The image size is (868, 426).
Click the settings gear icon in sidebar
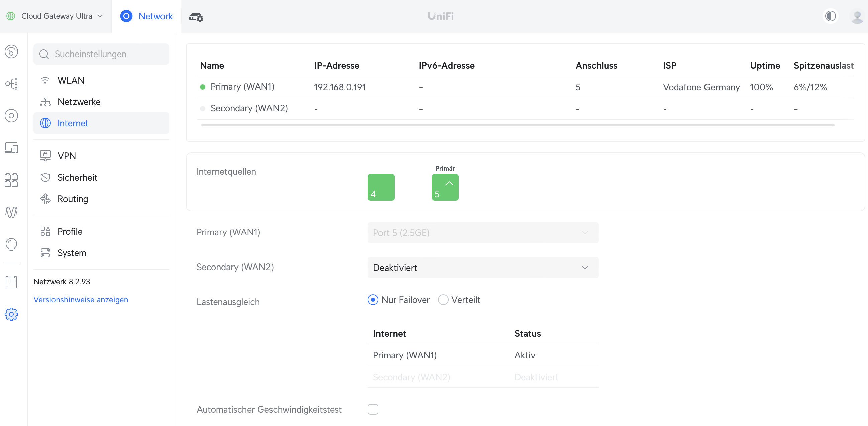11,314
